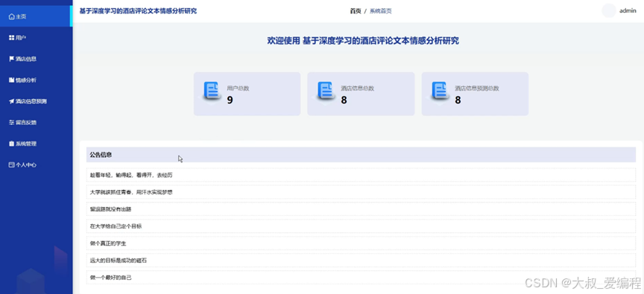Click the flag icon beside 酒店信息
Viewport: 644px width, 294px height.
click(x=11, y=59)
